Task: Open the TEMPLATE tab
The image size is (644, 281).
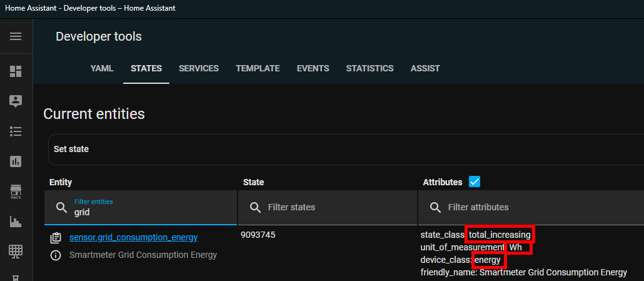Action: (x=258, y=68)
